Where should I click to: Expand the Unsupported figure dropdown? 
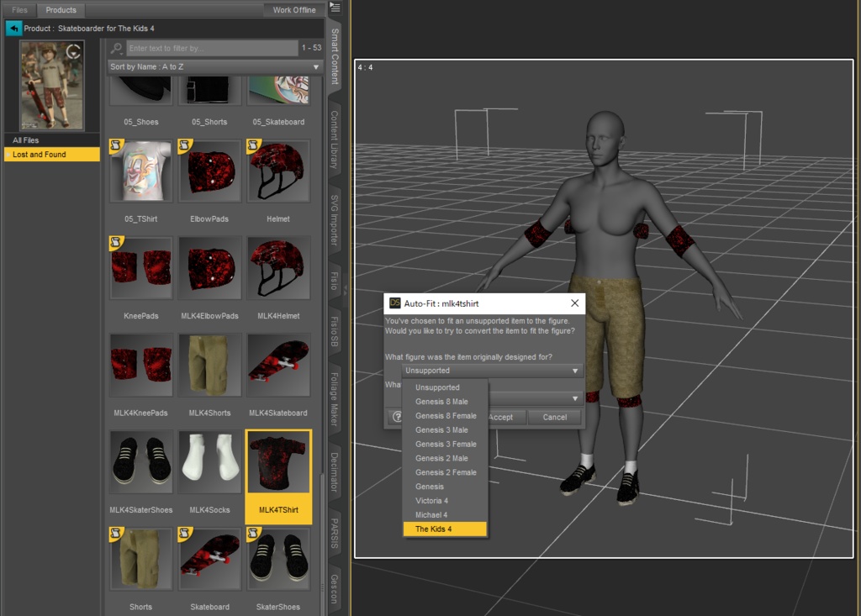pyautogui.click(x=575, y=370)
